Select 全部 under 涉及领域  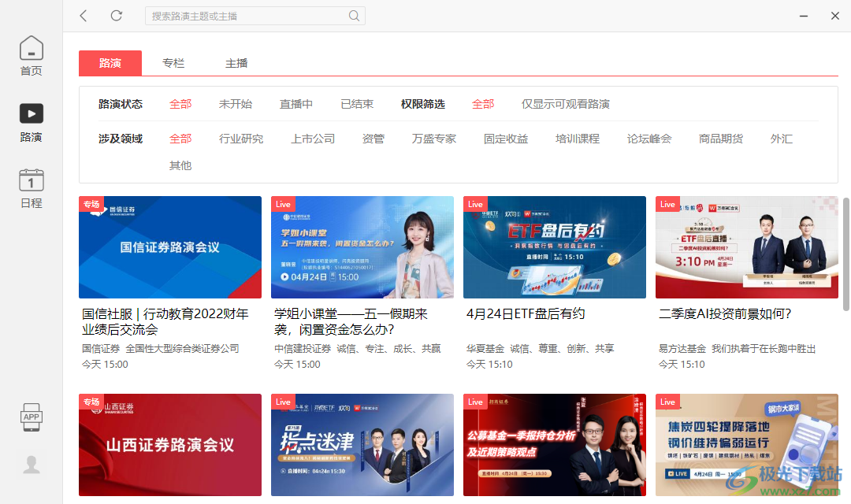click(180, 139)
